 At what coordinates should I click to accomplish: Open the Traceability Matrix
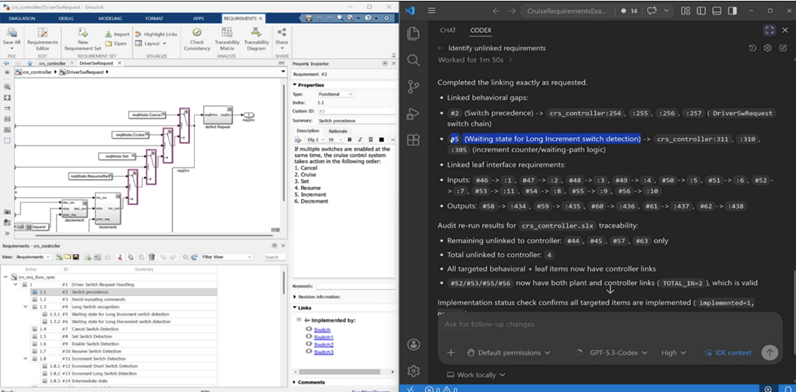(x=227, y=39)
